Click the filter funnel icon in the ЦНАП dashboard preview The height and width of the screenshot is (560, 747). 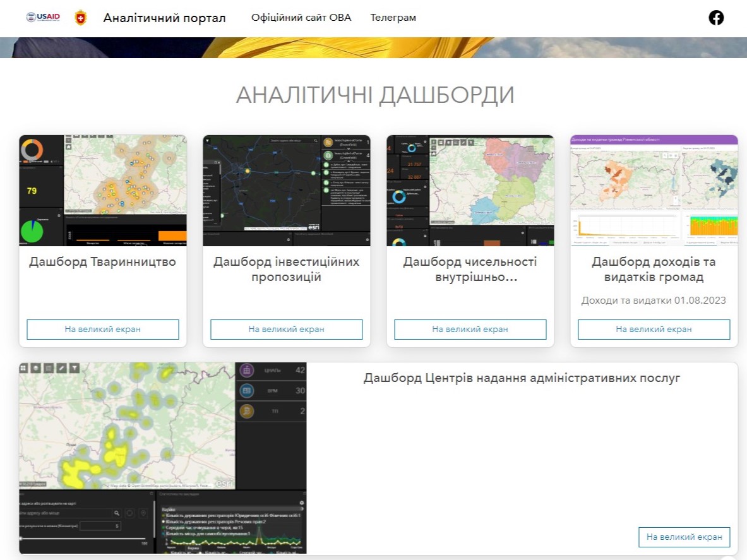click(75, 368)
